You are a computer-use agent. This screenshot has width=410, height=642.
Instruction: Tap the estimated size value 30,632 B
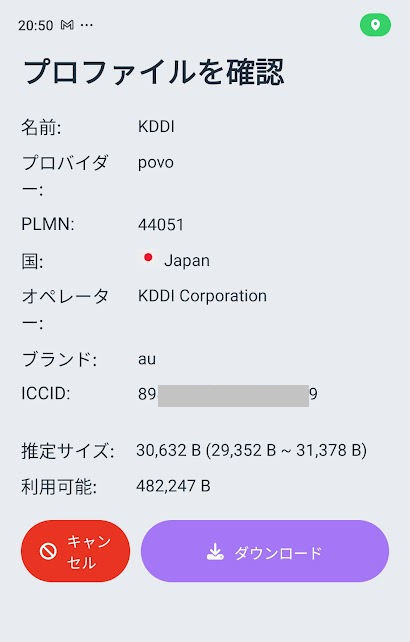pyautogui.click(x=168, y=450)
